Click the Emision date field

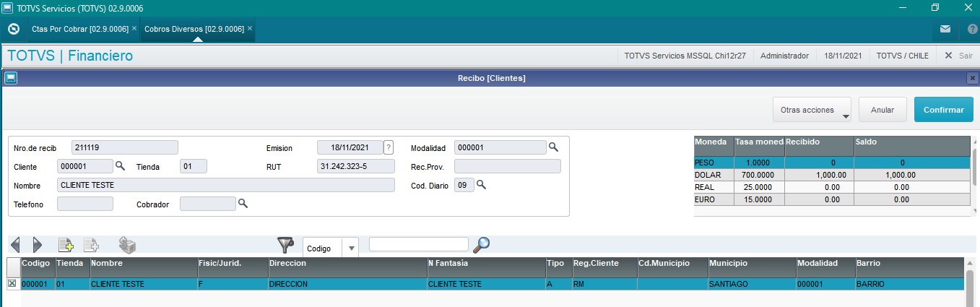click(x=350, y=147)
